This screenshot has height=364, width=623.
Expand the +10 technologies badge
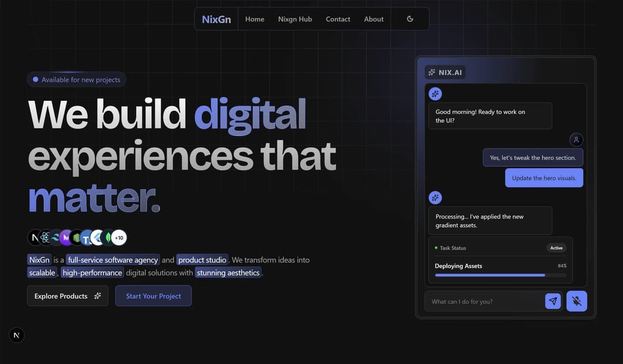coord(118,237)
